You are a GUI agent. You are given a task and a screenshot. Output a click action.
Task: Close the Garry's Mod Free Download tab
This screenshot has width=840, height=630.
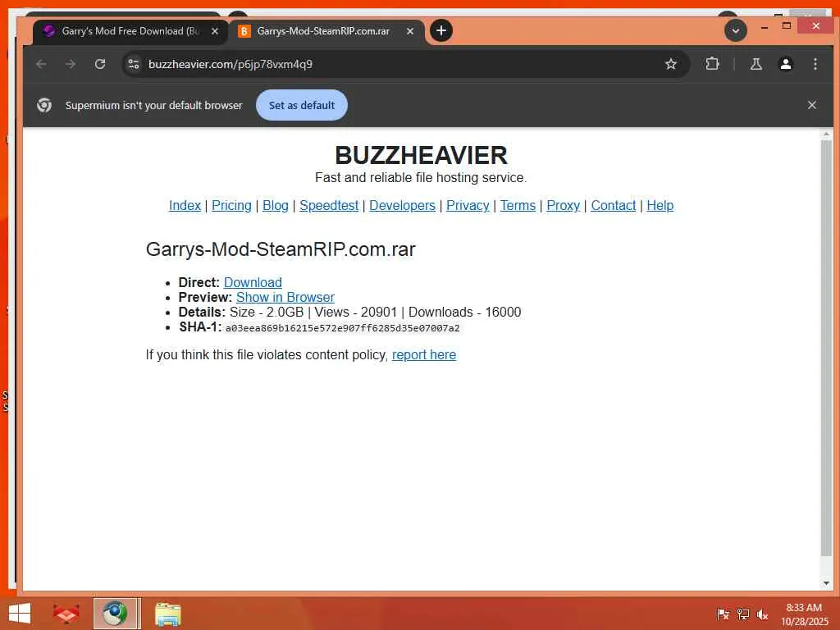click(215, 31)
